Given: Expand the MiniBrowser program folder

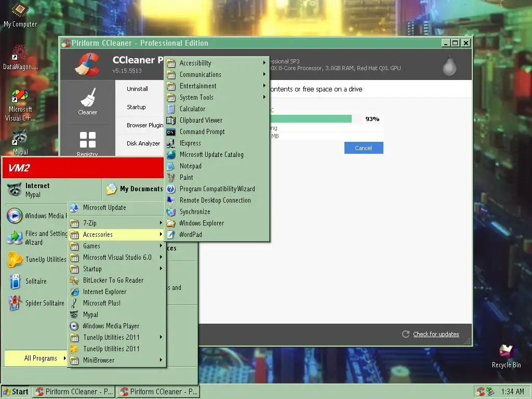Looking at the screenshot, I should pyautogui.click(x=116, y=361).
